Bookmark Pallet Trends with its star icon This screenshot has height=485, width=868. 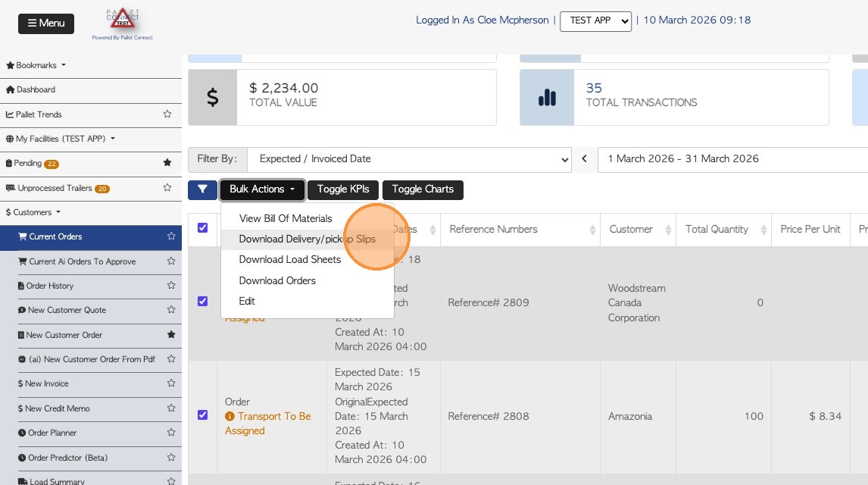(x=167, y=114)
